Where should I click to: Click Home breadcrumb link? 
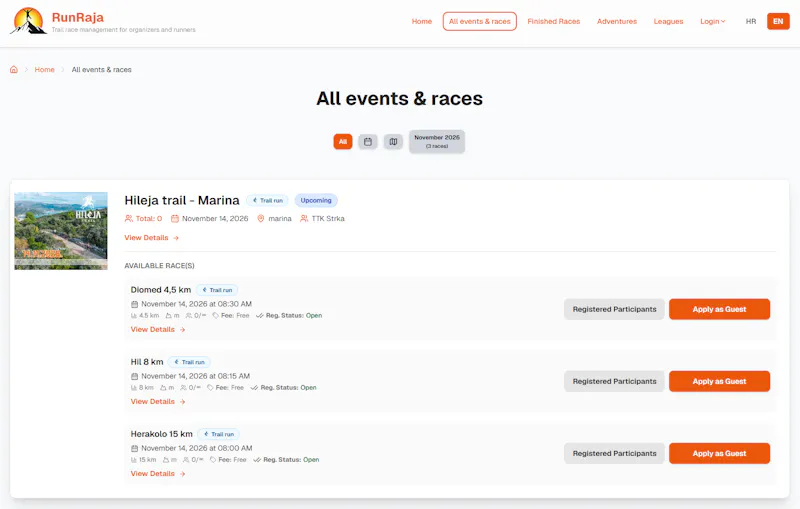pyautogui.click(x=44, y=69)
